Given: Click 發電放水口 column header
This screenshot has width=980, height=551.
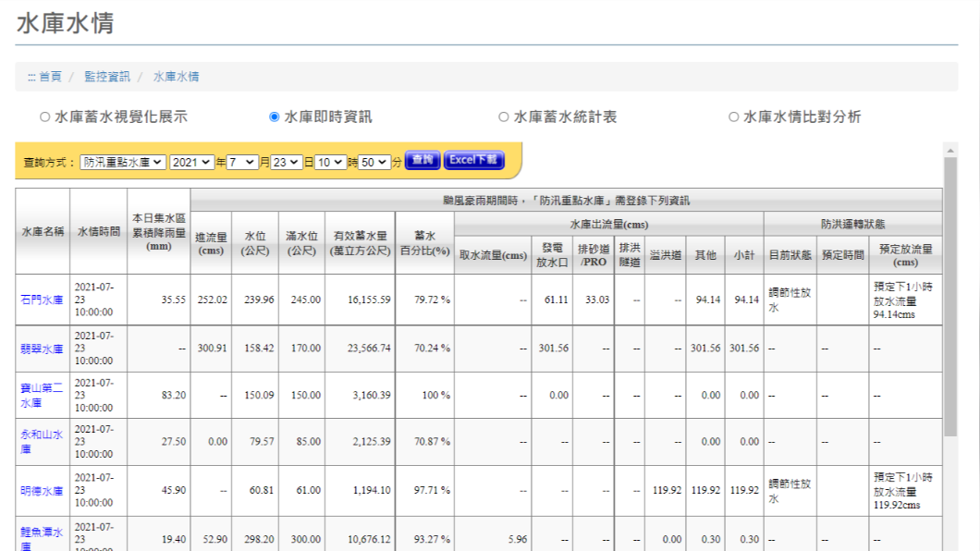Looking at the screenshot, I should pos(552,255).
